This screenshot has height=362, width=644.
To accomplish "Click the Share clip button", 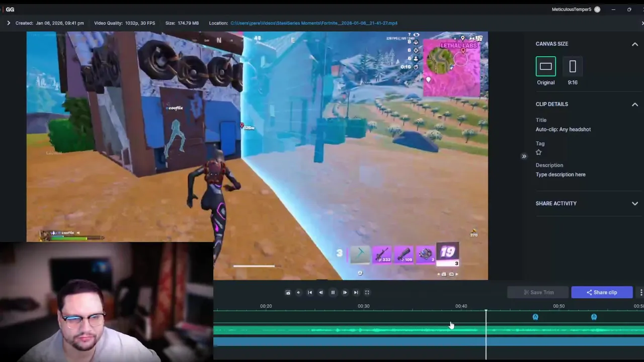I will (602, 292).
